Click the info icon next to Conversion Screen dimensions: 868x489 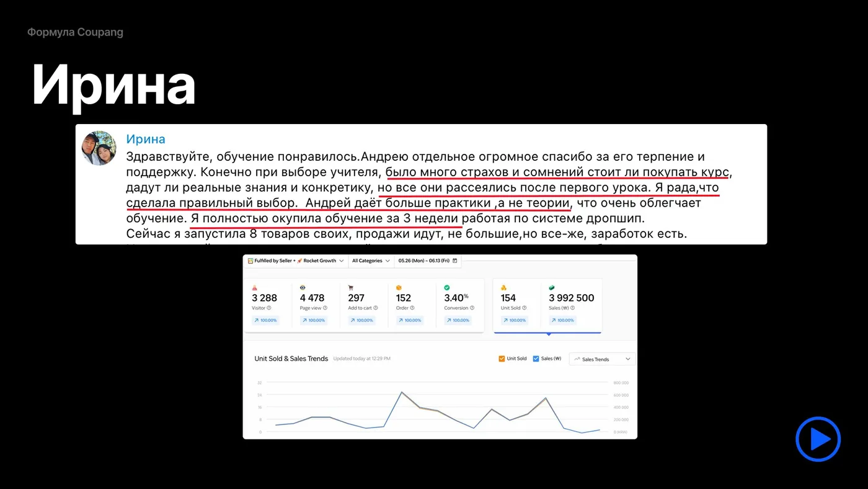(x=472, y=308)
